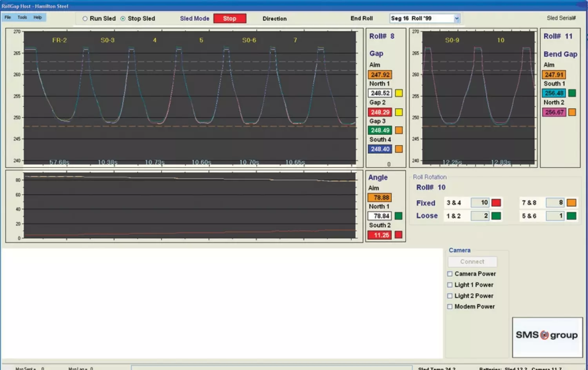Screen dimensions: 588x370
Task: Click the red indicator beside South 2 angle
Action: 399,235
